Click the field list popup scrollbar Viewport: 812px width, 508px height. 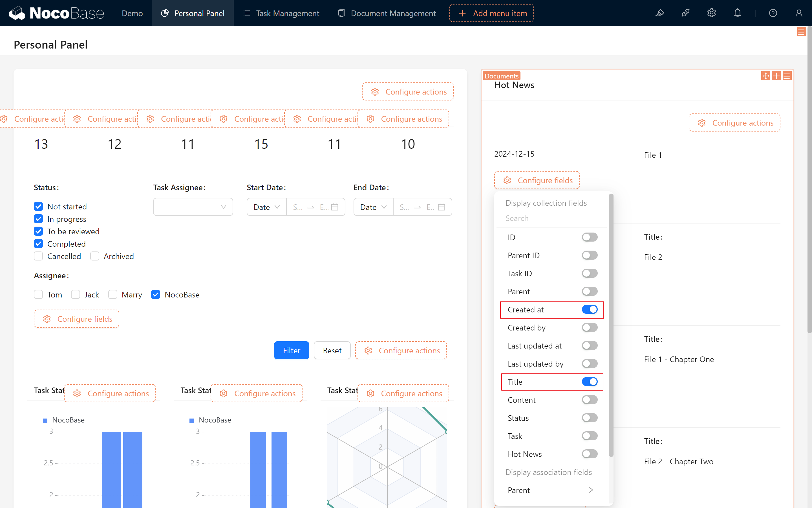pyautogui.click(x=611, y=325)
